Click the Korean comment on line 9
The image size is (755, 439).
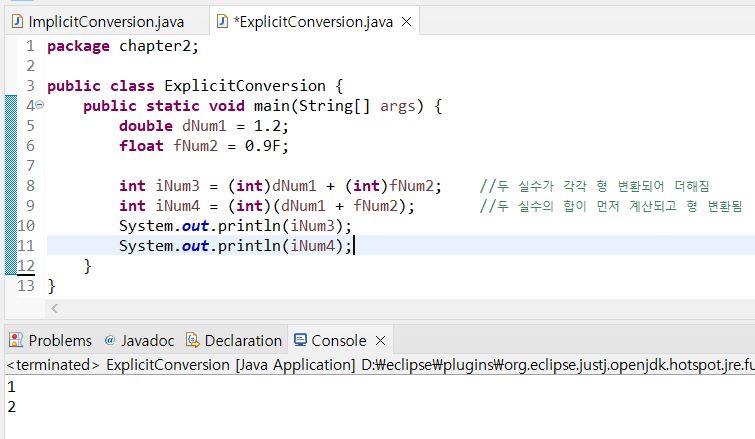pos(611,206)
